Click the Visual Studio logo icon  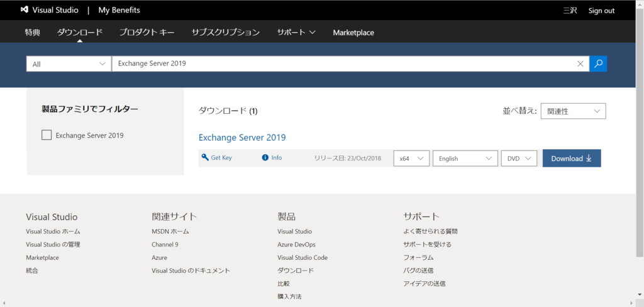[25, 10]
